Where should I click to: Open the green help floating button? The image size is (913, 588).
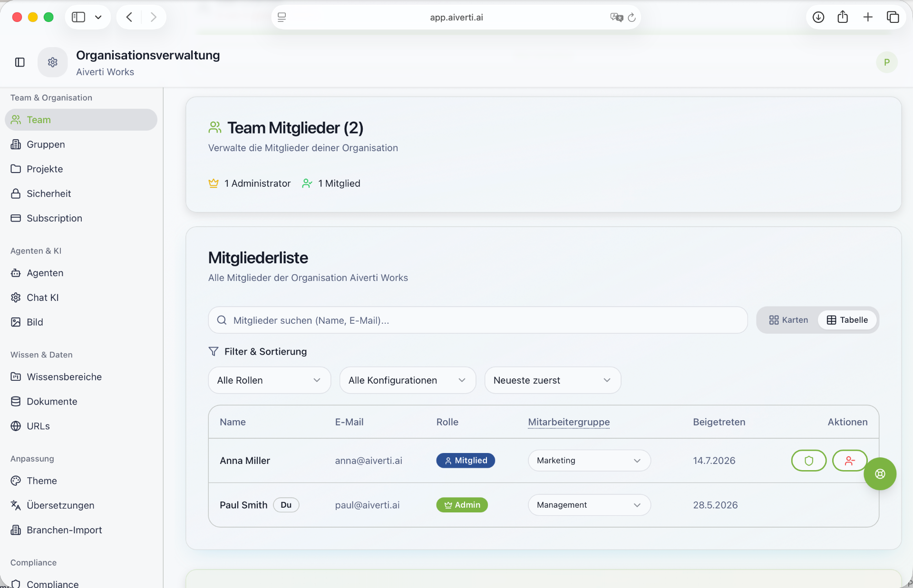(x=880, y=473)
